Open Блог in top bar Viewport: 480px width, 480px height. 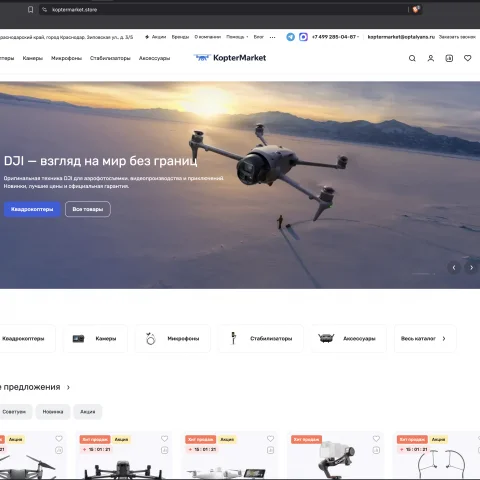pyautogui.click(x=258, y=37)
